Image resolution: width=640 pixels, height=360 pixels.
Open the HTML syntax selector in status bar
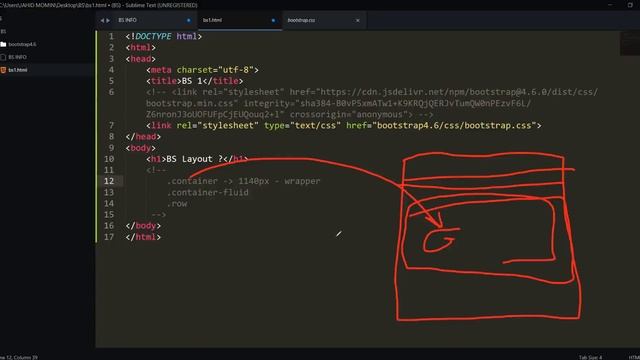[x=634, y=357]
